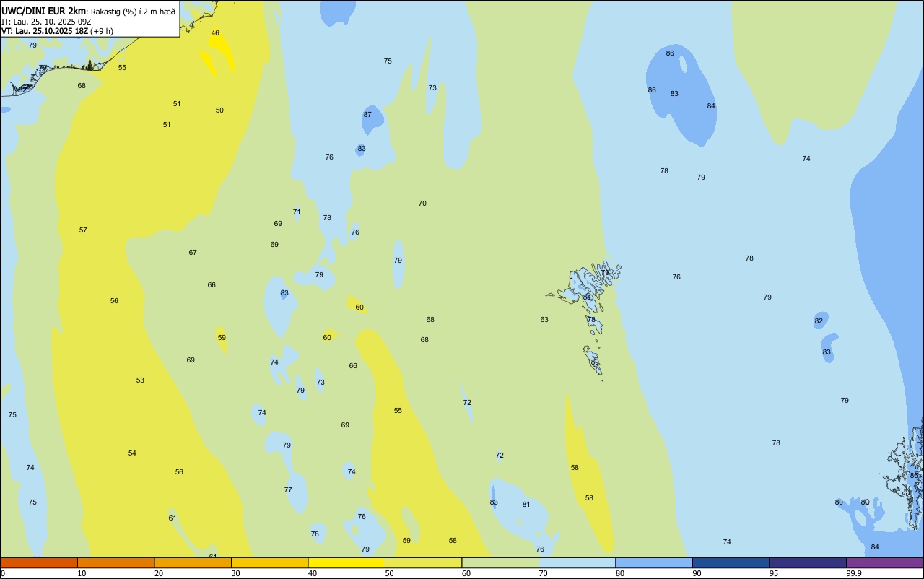Click the 90–95 dark blue legend segment
The image size is (924, 579).
(731, 562)
